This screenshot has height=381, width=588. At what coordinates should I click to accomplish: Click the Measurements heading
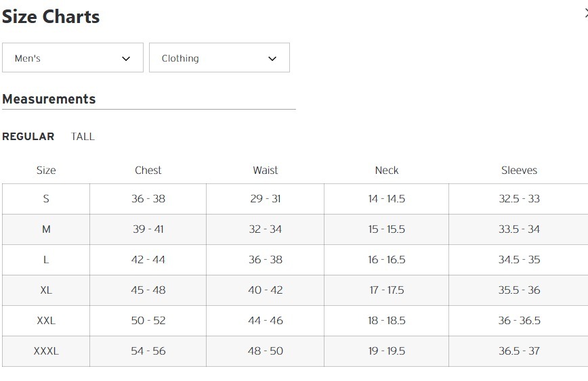coord(49,99)
